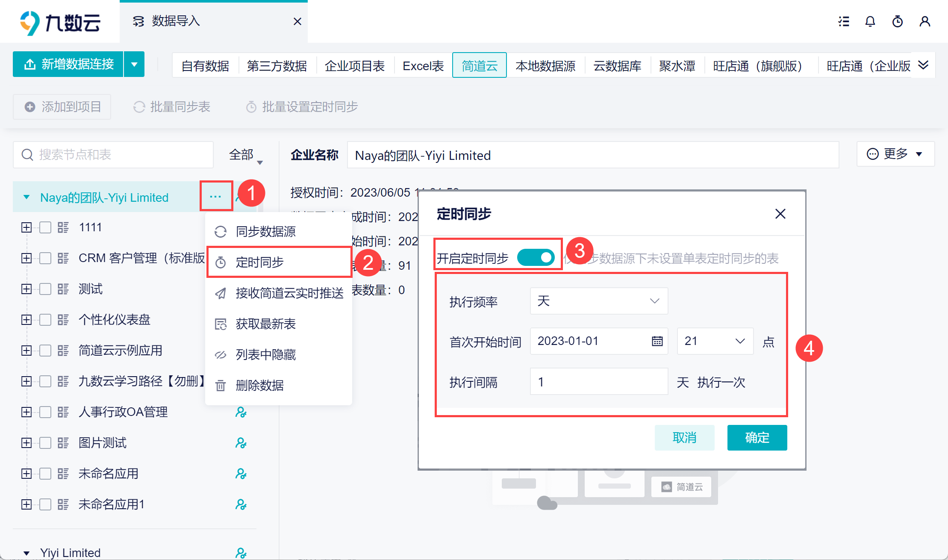Click the timer clock icon in header
Viewport: 948px width, 560px height.
coord(897,21)
